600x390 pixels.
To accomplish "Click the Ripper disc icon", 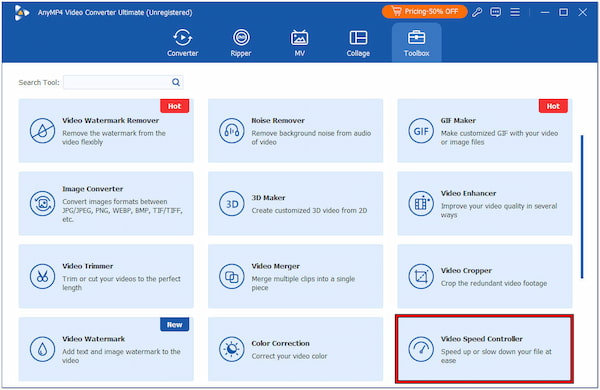I will pyautogui.click(x=241, y=38).
